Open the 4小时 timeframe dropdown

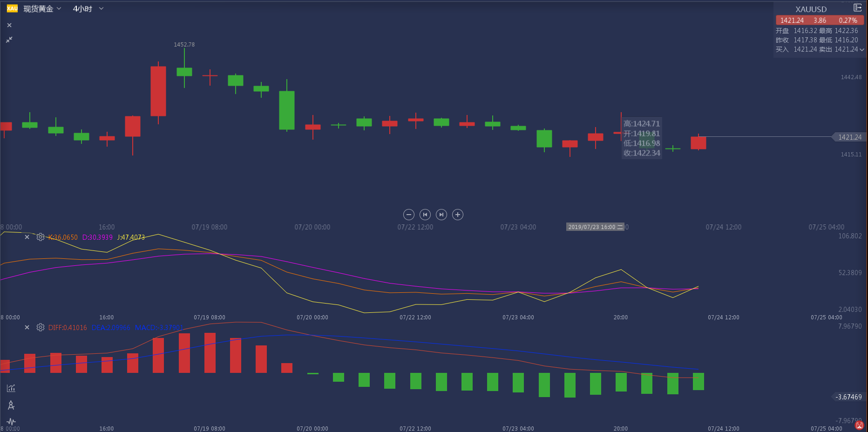pyautogui.click(x=88, y=9)
